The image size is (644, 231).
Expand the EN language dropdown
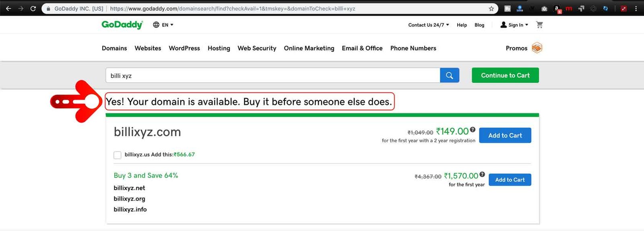click(168, 25)
